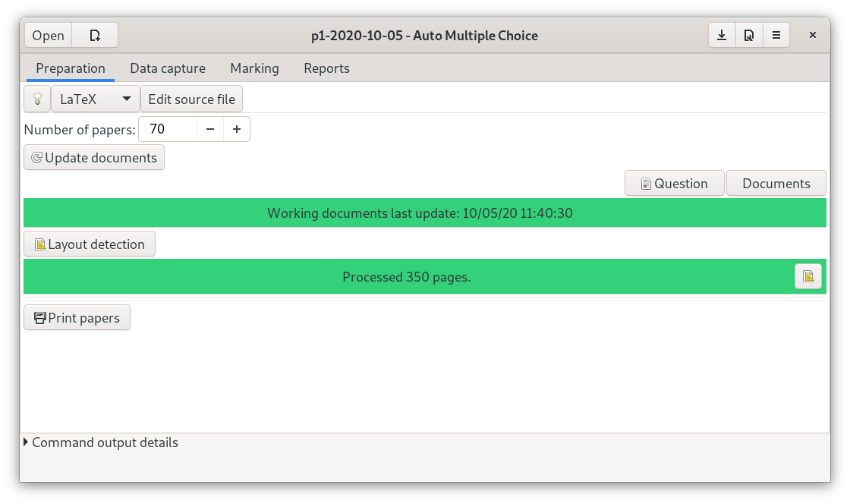Screen dimensions: 850x504
Task: Switch to the Marking tab
Action: coord(254,68)
